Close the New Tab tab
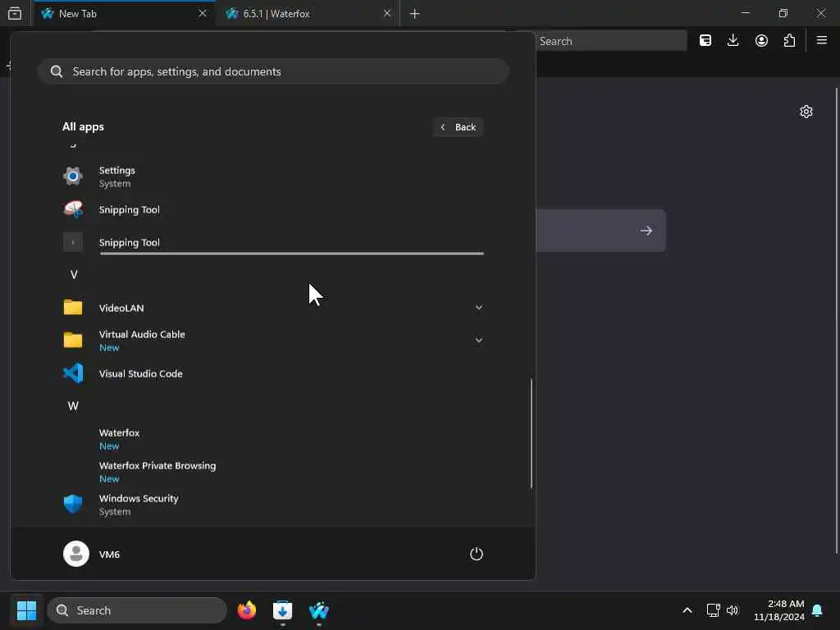Screen dimensions: 840x630 click(x=203, y=13)
